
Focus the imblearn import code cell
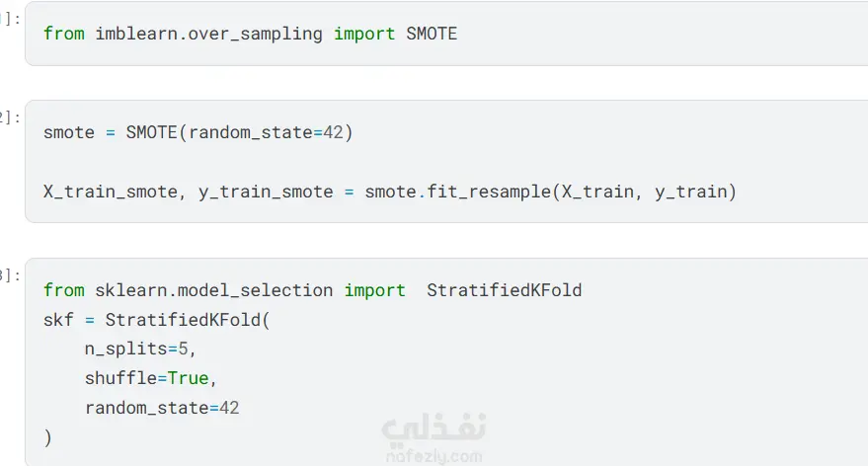coord(592,34)
